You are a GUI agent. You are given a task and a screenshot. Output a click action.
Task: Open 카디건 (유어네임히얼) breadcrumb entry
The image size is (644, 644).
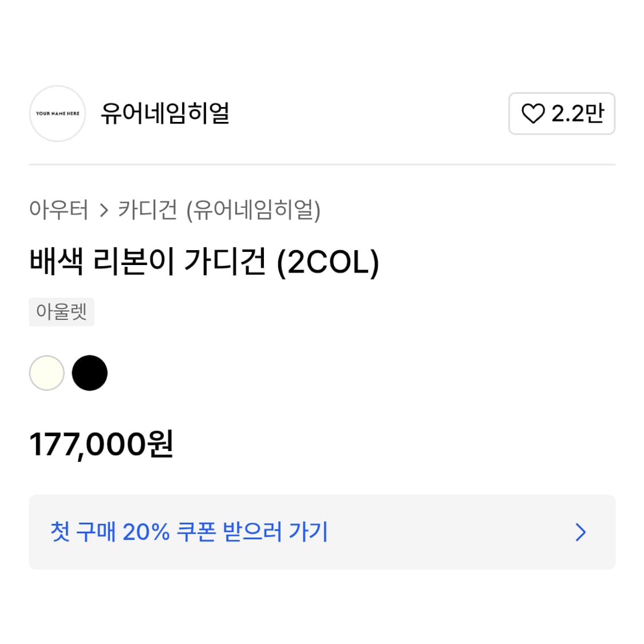[220, 211]
